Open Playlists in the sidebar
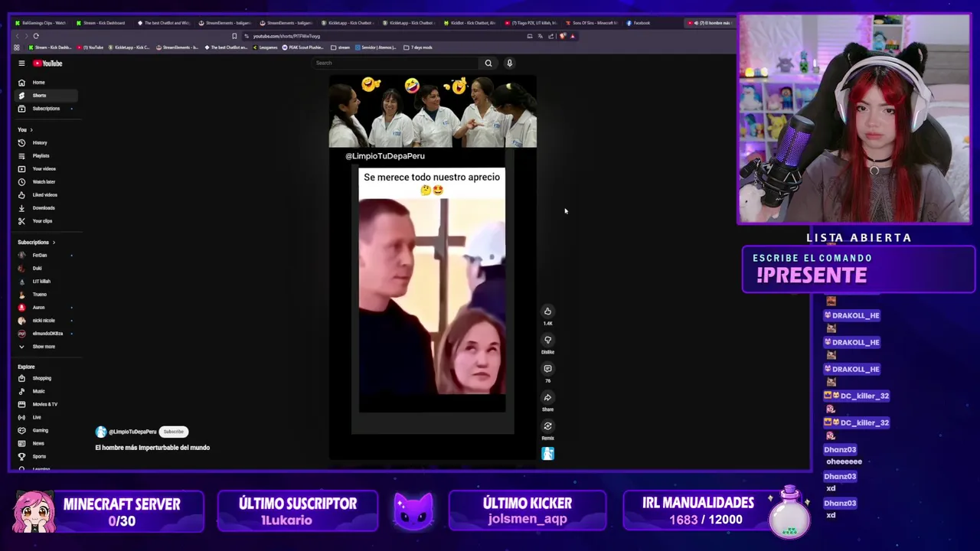Screen dimensions: 980x551 coord(45,156)
